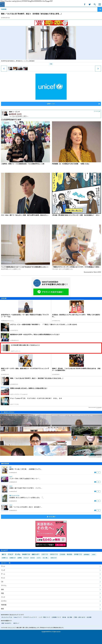Open search with magnifier icon
102x644 pixels.
(95, 4)
